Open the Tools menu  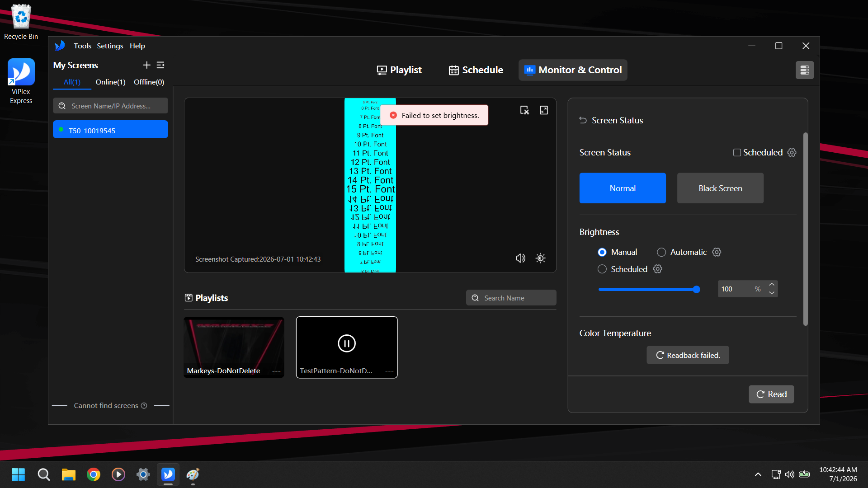[x=82, y=46]
